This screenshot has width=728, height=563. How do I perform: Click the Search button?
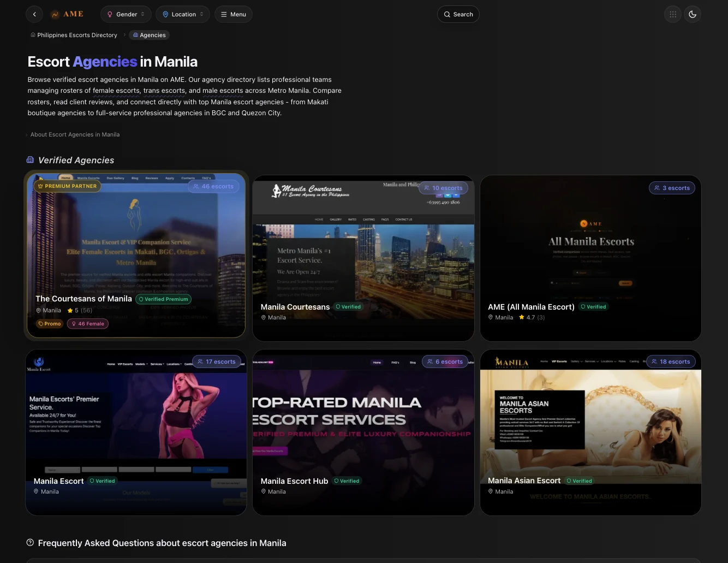click(458, 14)
